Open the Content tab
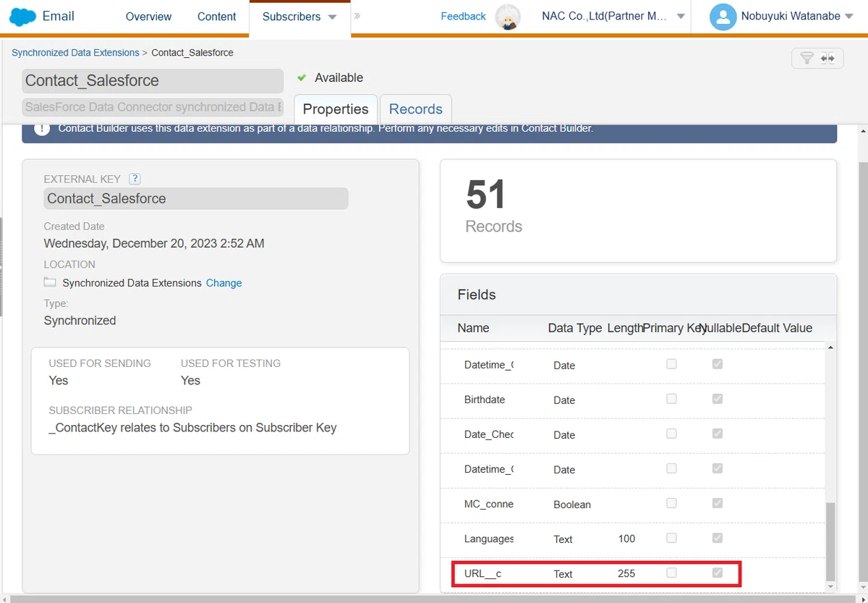The image size is (868, 603). click(x=217, y=17)
